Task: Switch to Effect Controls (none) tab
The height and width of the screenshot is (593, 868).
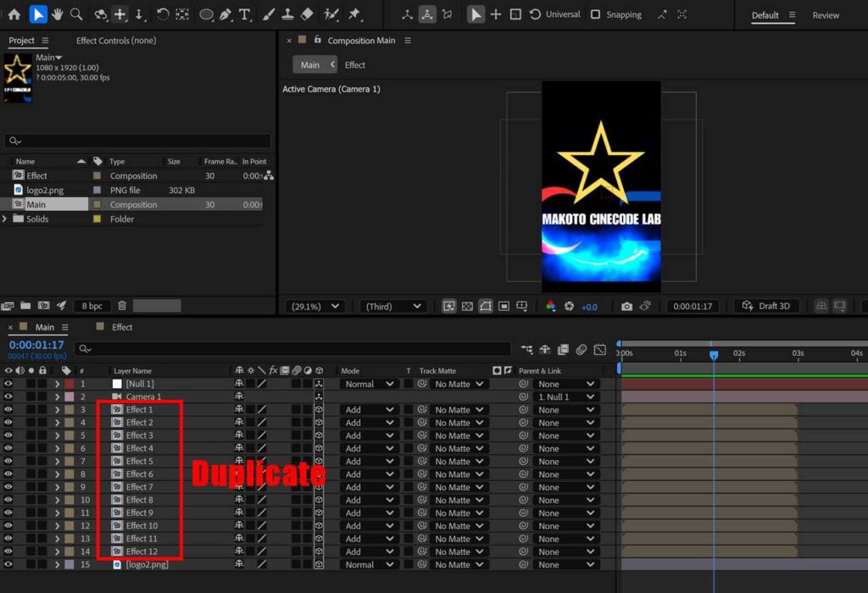Action: [116, 41]
